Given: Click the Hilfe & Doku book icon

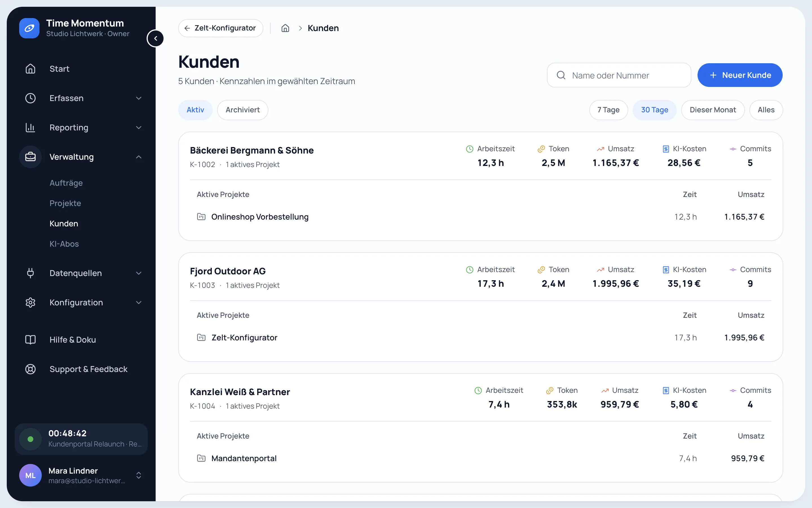Looking at the screenshot, I should 30,340.
